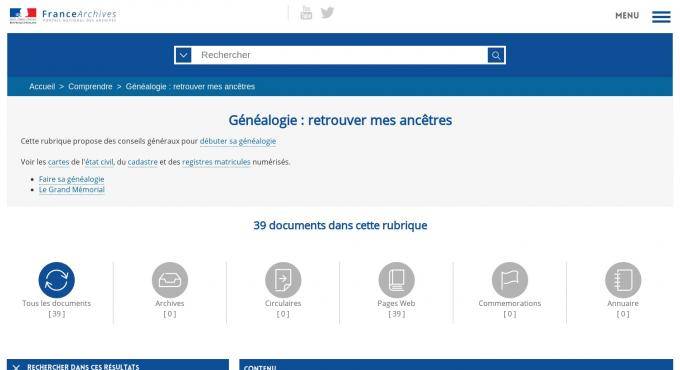
Task: Open the FranceArchives home logo
Action: tap(63, 15)
